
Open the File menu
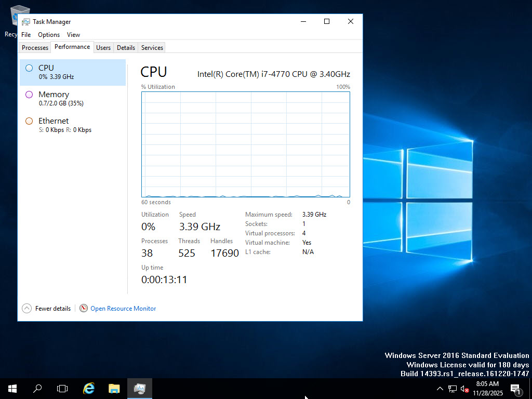26,35
